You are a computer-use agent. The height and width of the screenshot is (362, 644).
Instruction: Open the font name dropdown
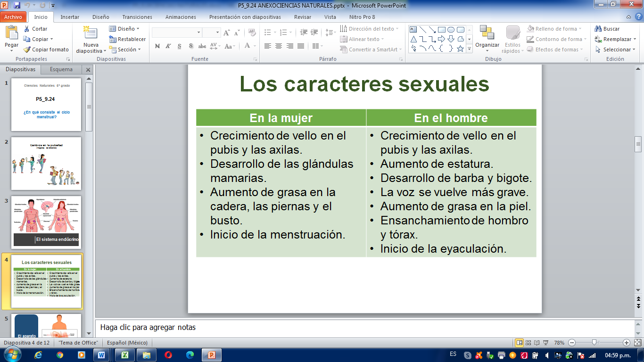pos(198,33)
